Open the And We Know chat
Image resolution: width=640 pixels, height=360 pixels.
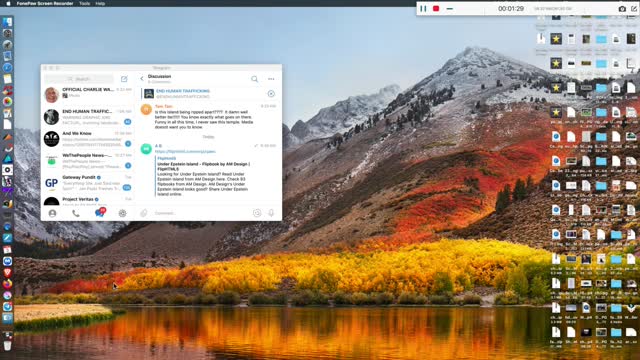coord(88,139)
